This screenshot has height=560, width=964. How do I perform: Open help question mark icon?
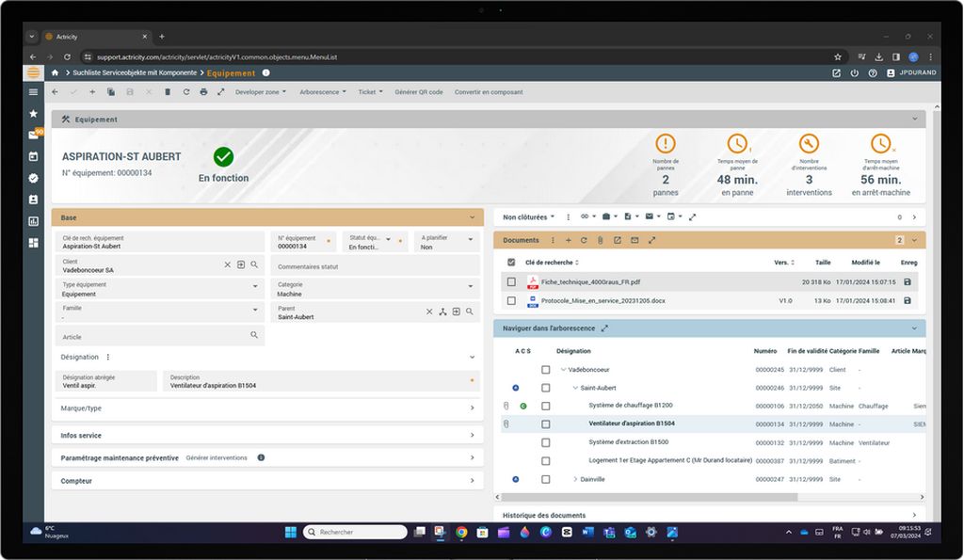(x=873, y=72)
